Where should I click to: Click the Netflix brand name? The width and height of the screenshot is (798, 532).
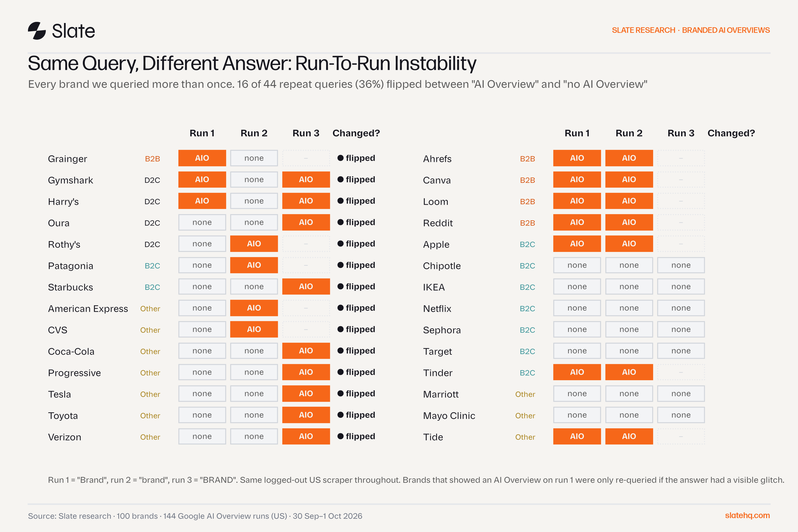click(x=437, y=308)
